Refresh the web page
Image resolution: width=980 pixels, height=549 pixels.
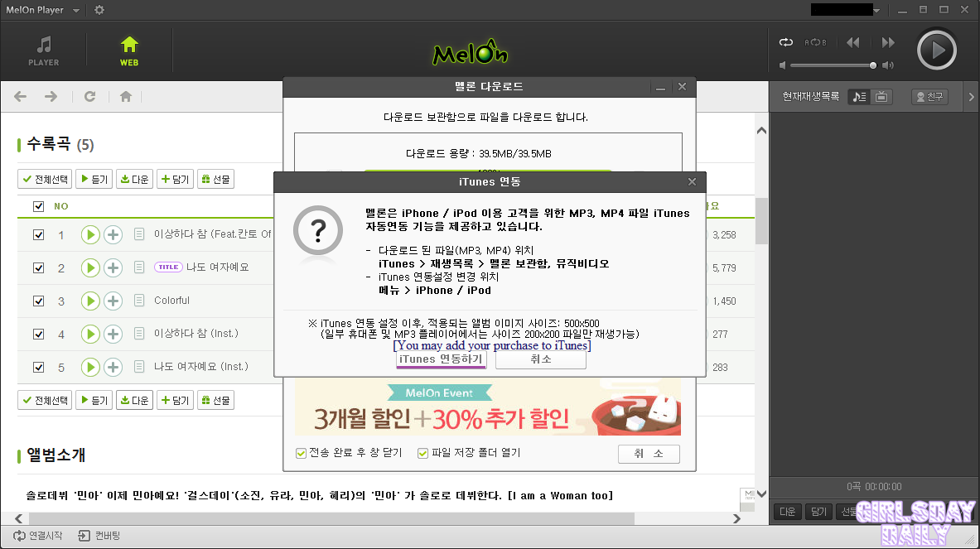coord(90,96)
